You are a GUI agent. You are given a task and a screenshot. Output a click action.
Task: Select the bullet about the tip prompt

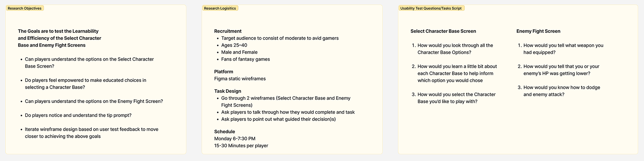[78, 115]
